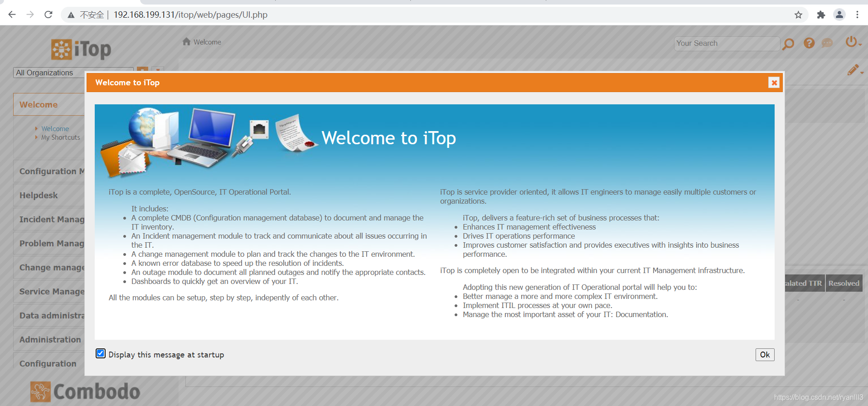Expand the Administration menu
The width and height of the screenshot is (868, 406).
click(50, 340)
